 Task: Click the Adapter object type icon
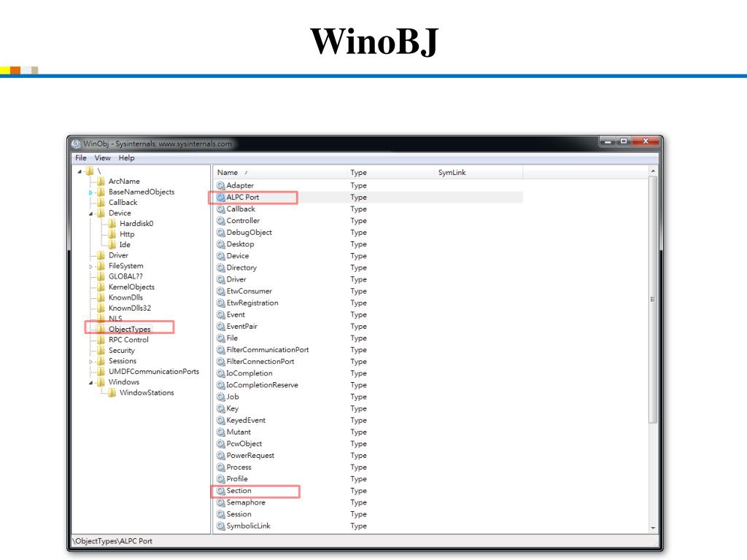pyautogui.click(x=220, y=185)
